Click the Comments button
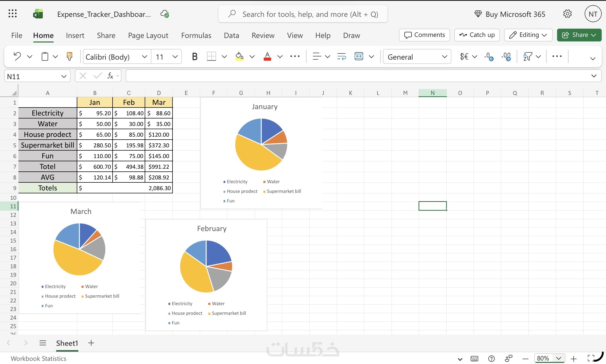 point(424,35)
